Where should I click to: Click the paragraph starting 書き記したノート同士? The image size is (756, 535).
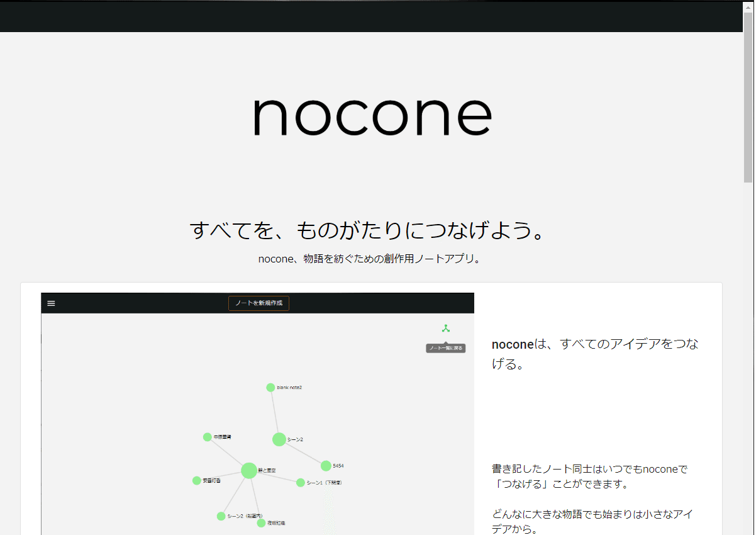(x=589, y=476)
